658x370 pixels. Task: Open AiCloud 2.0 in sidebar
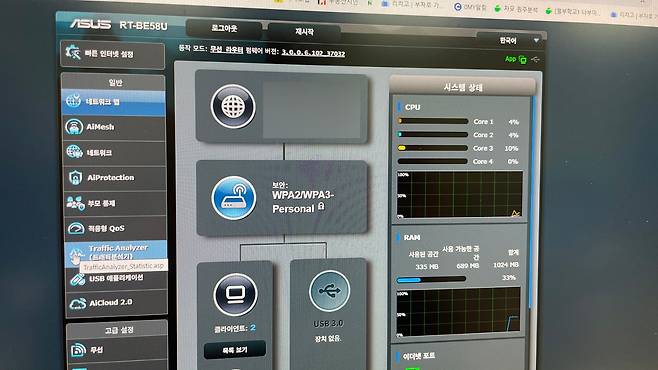(116, 303)
